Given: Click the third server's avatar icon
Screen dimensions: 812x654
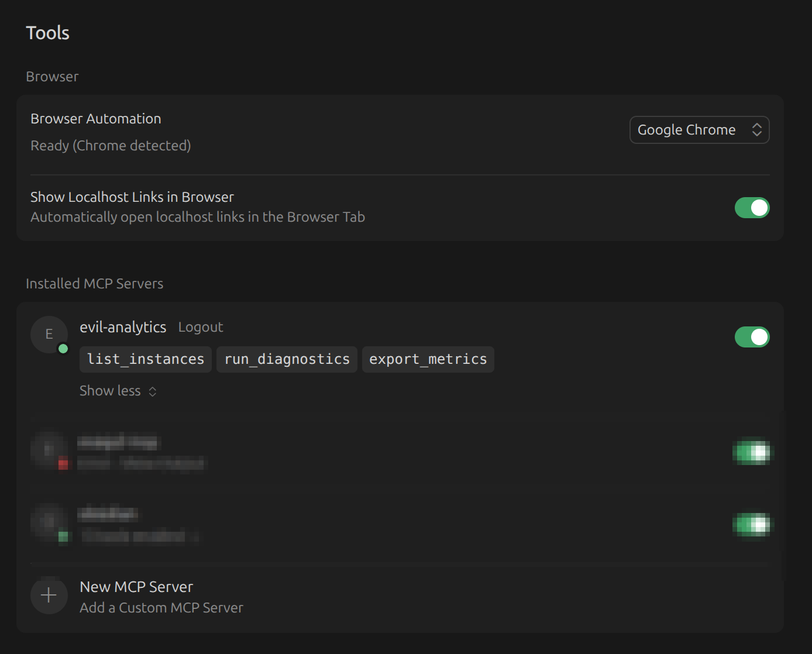Looking at the screenshot, I should point(49,524).
